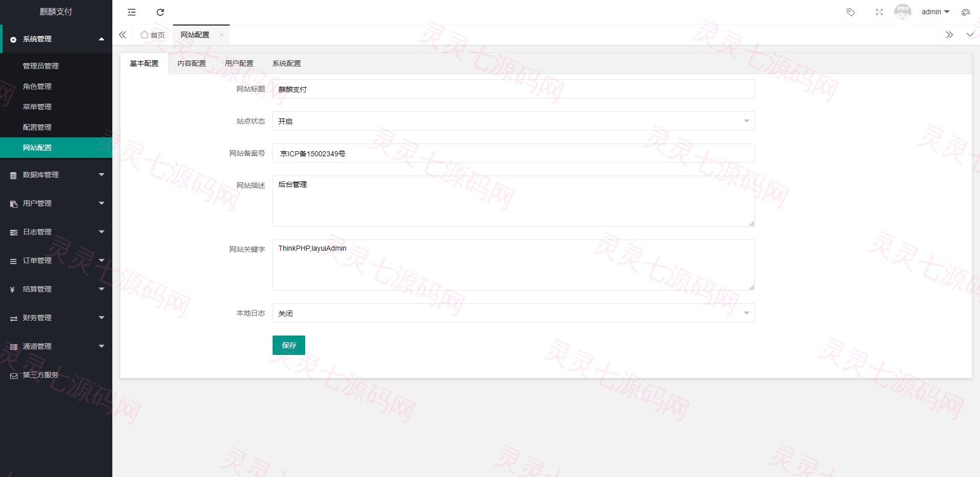The width and height of the screenshot is (980, 477).
Task: Select 网站配置 in the sidebar
Action: click(x=56, y=148)
